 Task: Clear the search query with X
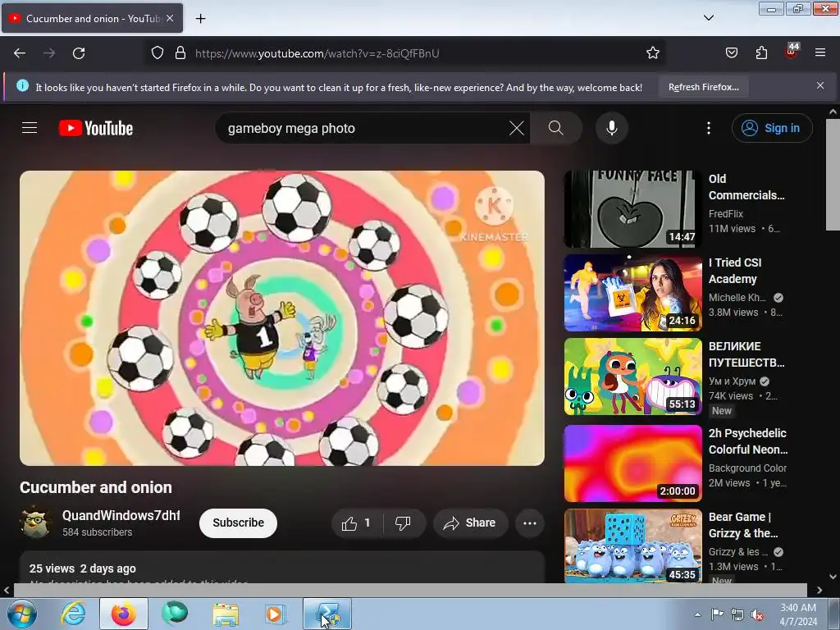pyautogui.click(x=517, y=128)
